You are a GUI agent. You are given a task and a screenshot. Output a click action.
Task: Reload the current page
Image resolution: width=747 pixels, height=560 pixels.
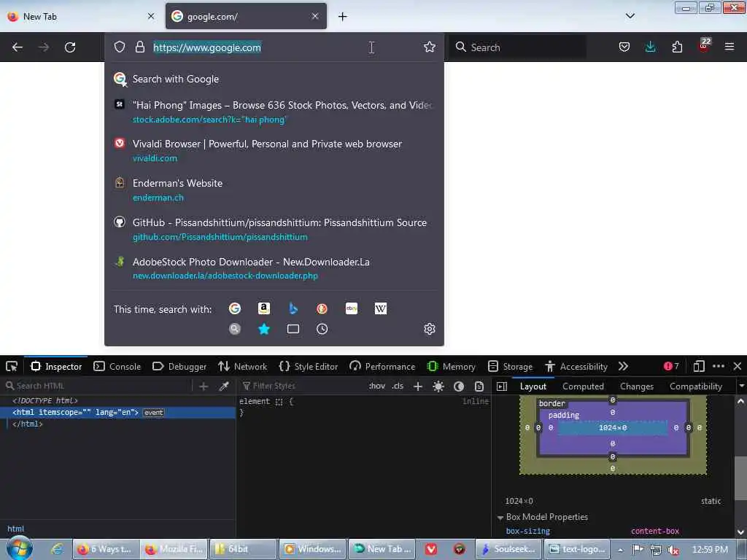(70, 47)
